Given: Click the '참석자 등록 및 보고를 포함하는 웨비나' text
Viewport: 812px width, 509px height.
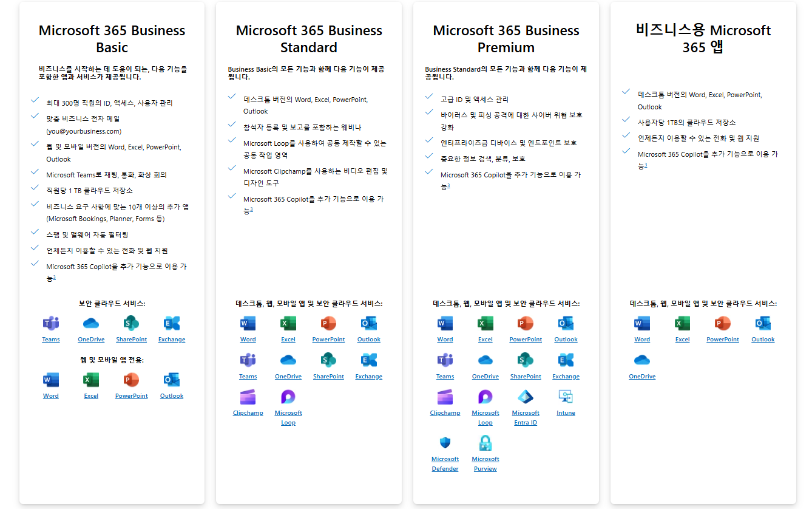Looking at the screenshot, I should (x=302, y=127).
